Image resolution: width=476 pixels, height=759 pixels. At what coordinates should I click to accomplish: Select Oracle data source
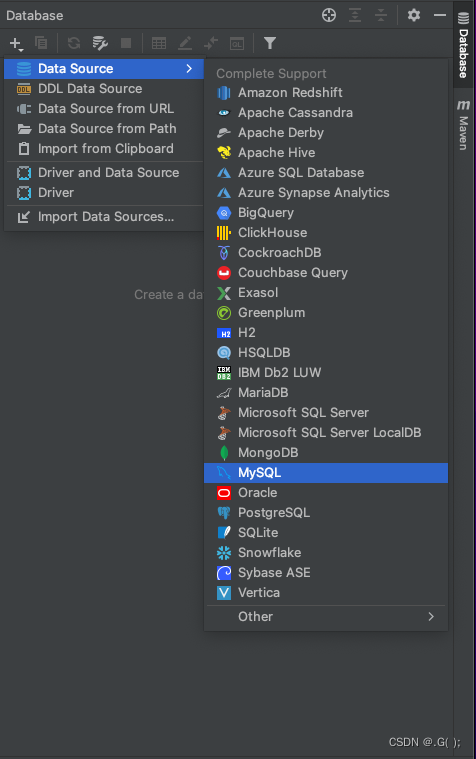[x=326, y=492]
